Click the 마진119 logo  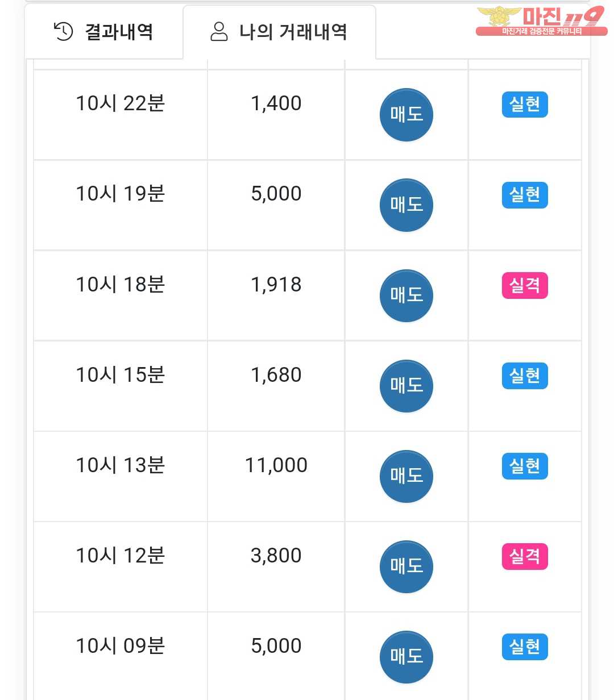tap(541, 21)
